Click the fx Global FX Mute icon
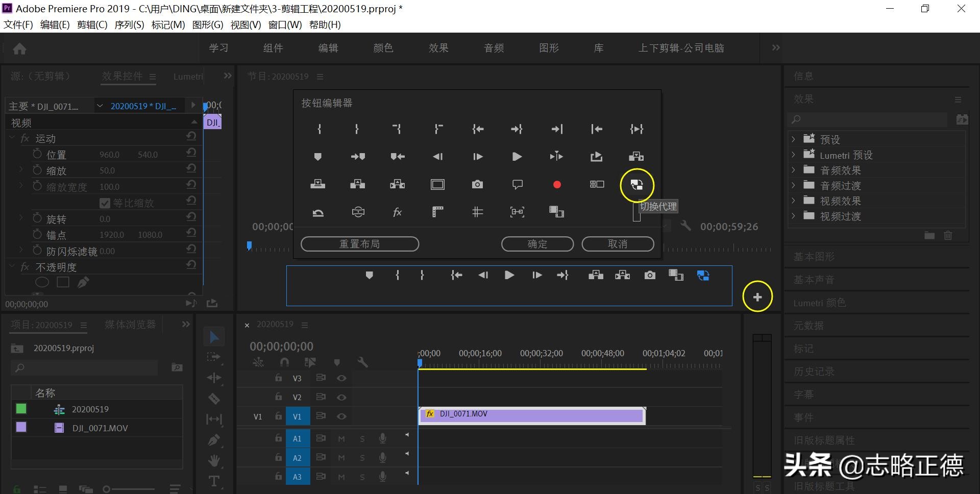The width and height of the screenshot is (980, 494). coord(397,212)
